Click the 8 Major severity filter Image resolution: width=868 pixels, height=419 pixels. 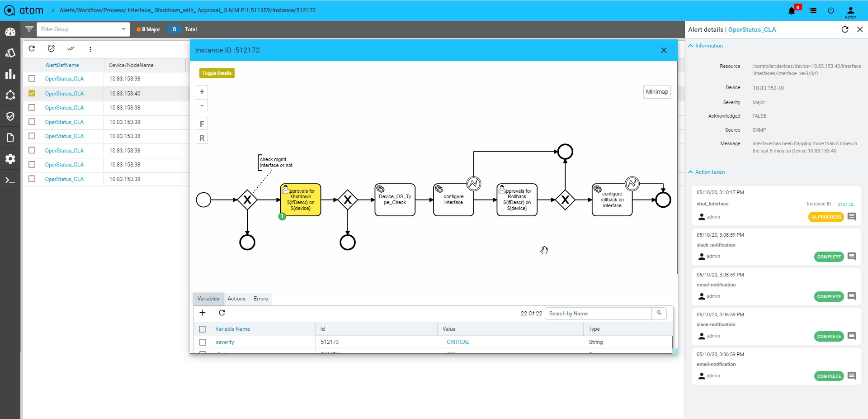pyautogui.click(x=148, y=29)
